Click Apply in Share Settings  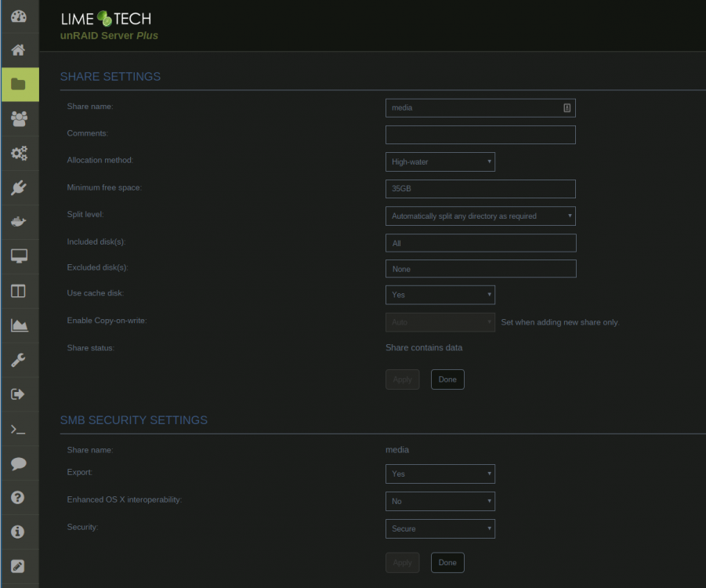[402, 379]
